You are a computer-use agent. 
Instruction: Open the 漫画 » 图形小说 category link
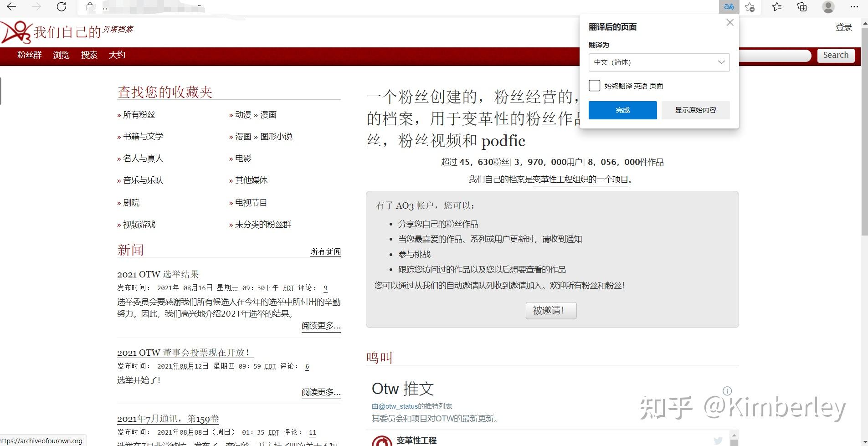[x=264, y=137]
